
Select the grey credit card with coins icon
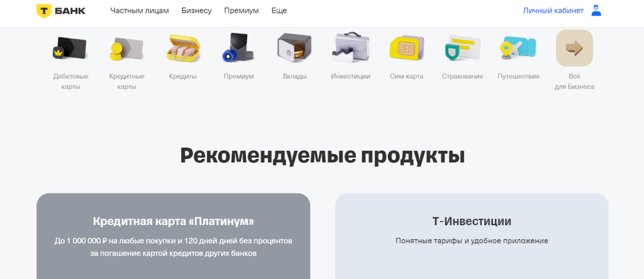point(126,49)
